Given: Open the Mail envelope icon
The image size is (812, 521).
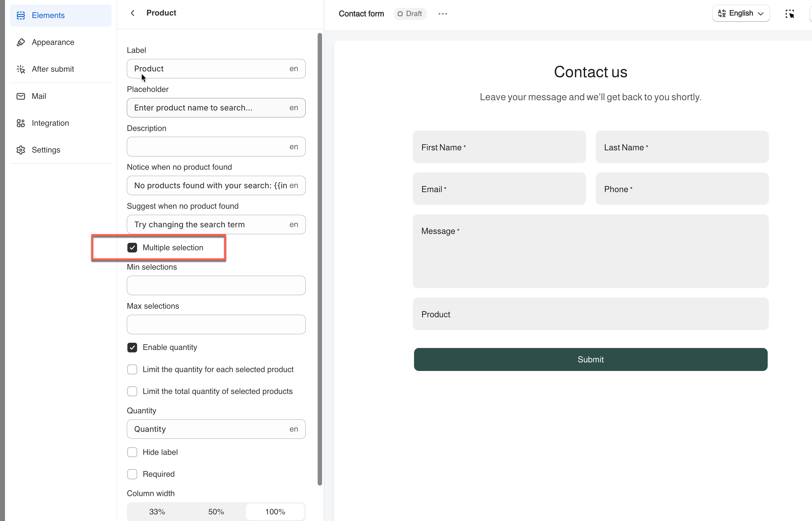Looking at the screenshot, I should (21, 96).
